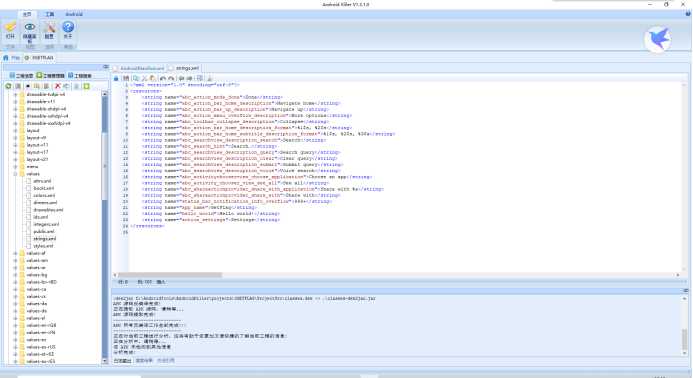
Task: Toggle the eye icon to hide panels
Action: click(30, 27)
